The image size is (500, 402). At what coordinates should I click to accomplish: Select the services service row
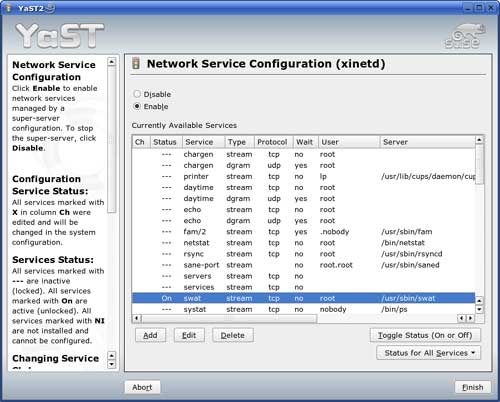click(x=304, y=287)
